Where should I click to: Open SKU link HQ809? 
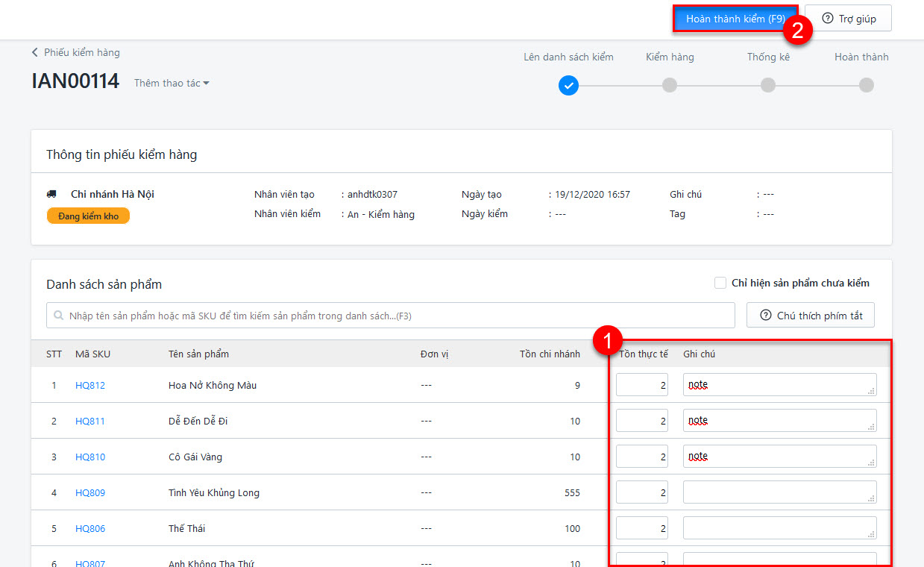(90, 493)
